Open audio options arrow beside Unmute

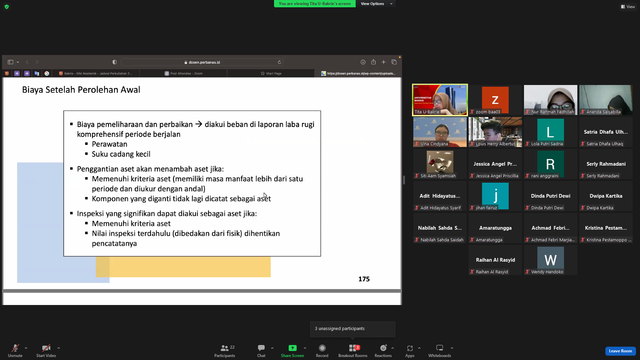click(x=26, y=348)
